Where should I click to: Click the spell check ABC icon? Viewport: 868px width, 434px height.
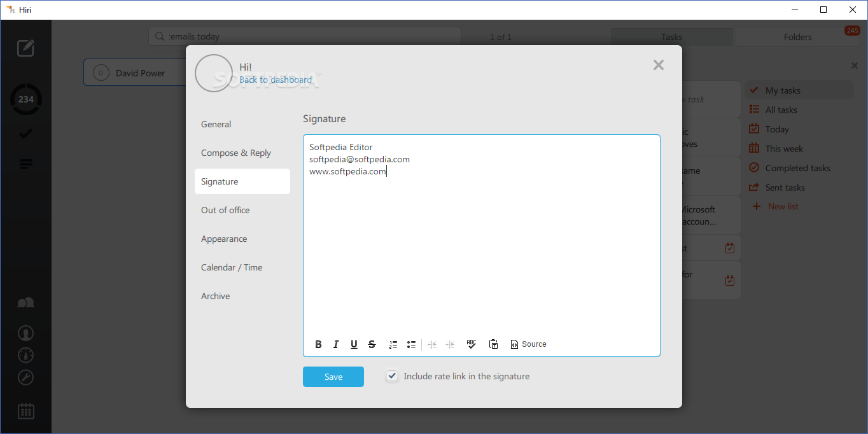pos(472,344)
